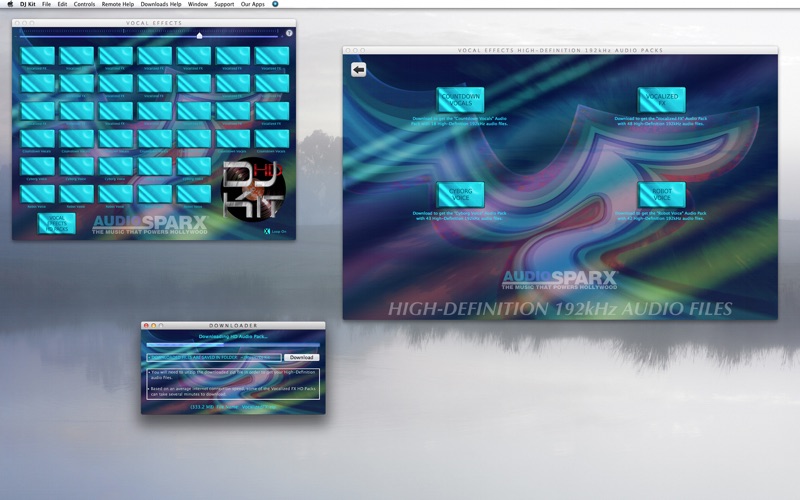Open the Support menu
Screen dimensions: 800x500
[224, 4]
